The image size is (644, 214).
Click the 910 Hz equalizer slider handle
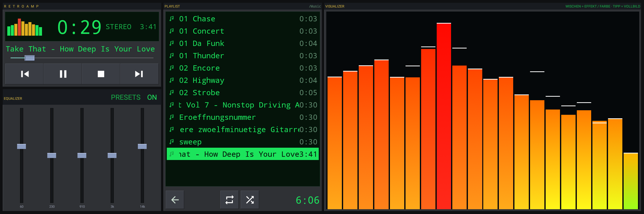82,155
